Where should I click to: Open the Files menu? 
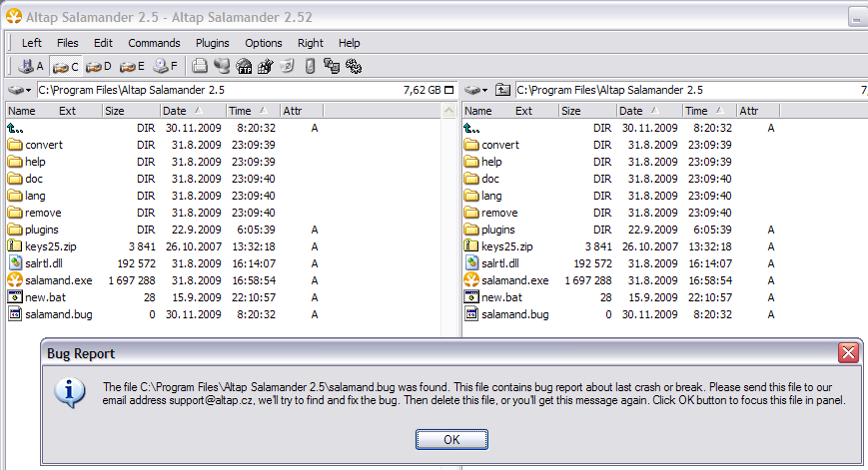pyautogui.click(x=68, y=43)
